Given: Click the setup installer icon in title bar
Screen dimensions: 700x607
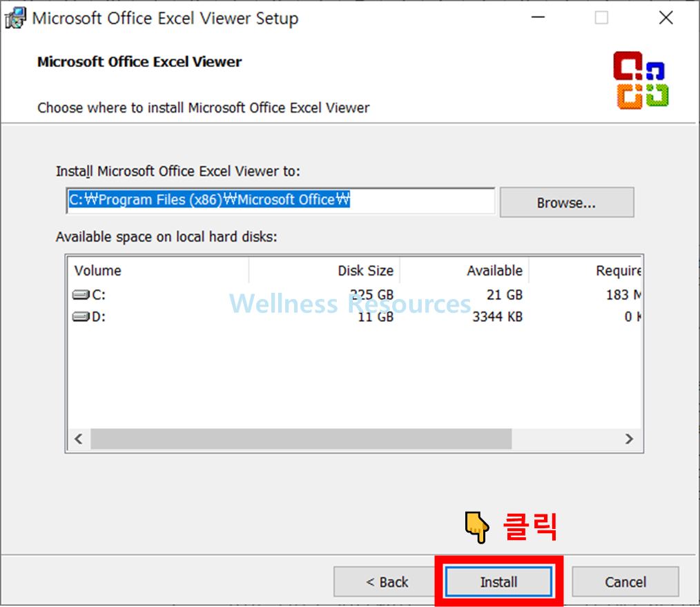Looking at the screenshot, I should [x=15, y=18].
